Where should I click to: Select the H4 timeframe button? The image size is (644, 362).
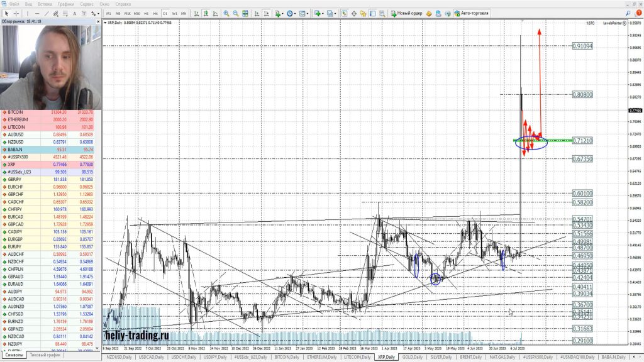click(155, 13)
